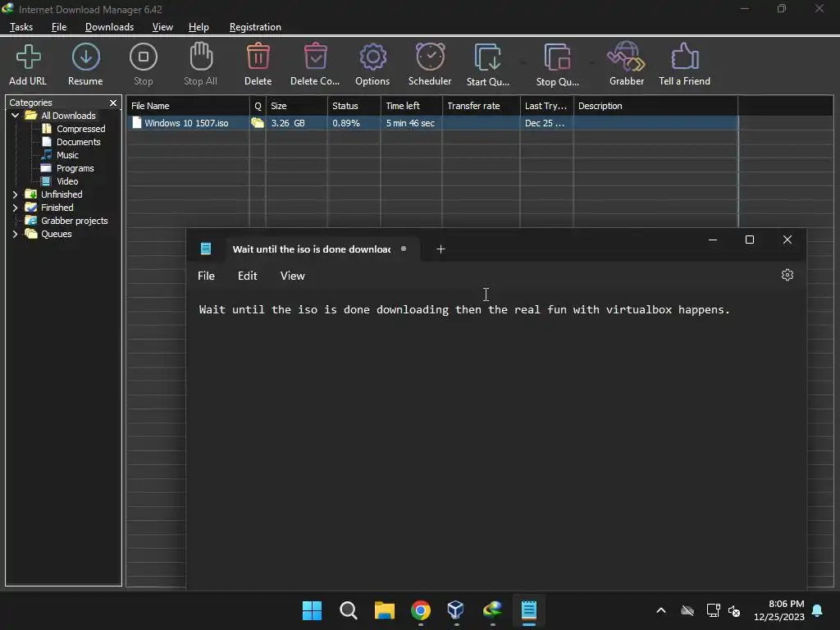
Task: Select Documents category
Action: 78,142
